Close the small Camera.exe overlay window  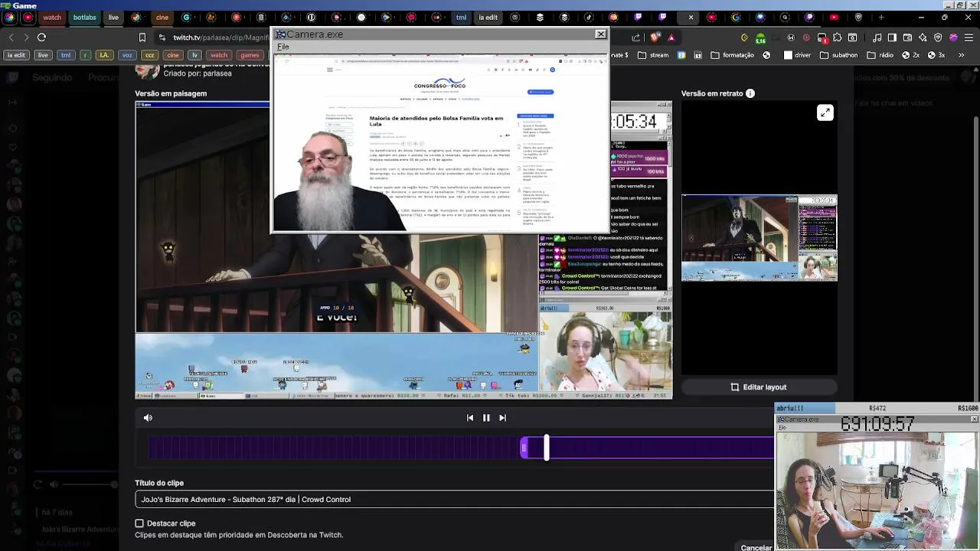[974, 419]
